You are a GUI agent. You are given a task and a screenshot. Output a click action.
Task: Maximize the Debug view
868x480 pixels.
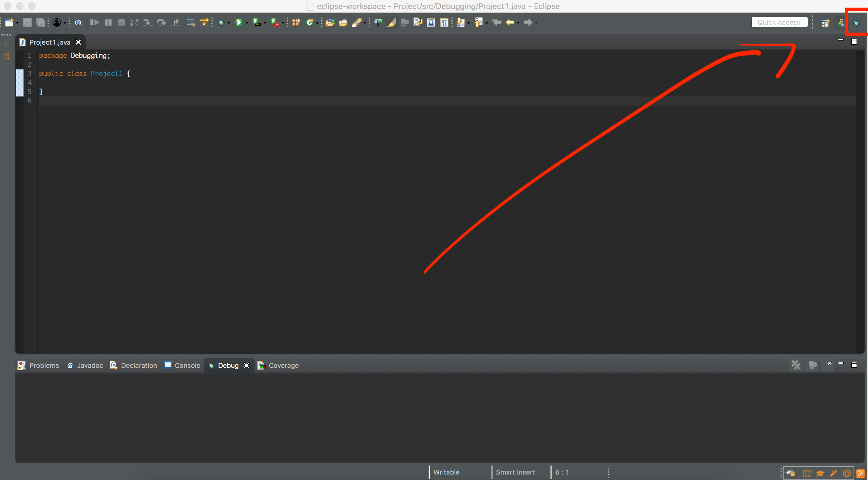tap(855, 365)
